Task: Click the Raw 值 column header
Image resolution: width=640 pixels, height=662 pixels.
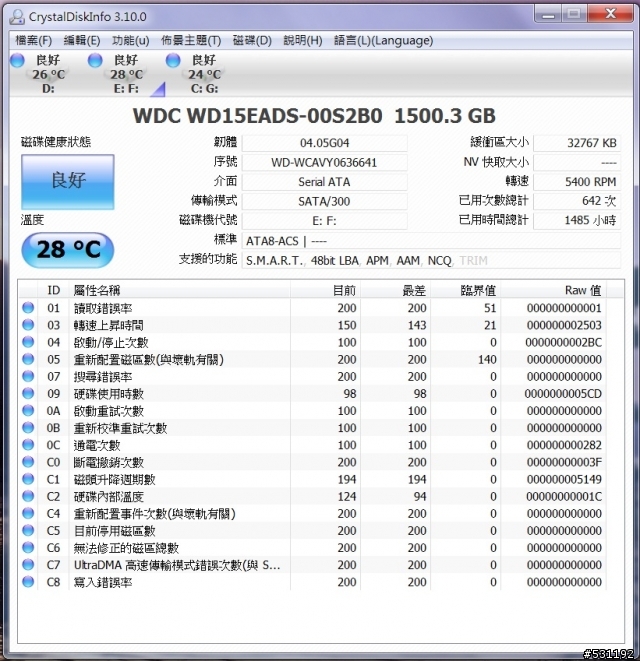Action: tap(553, 290)
